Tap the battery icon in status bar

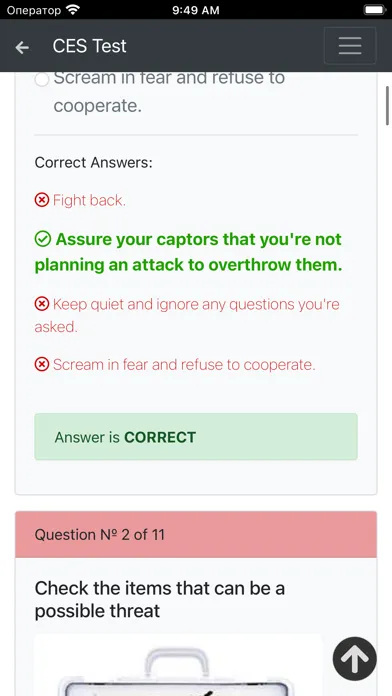375,9
